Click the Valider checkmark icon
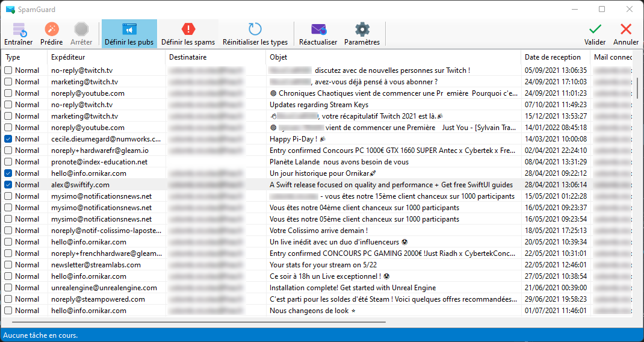 click(595, 30)
